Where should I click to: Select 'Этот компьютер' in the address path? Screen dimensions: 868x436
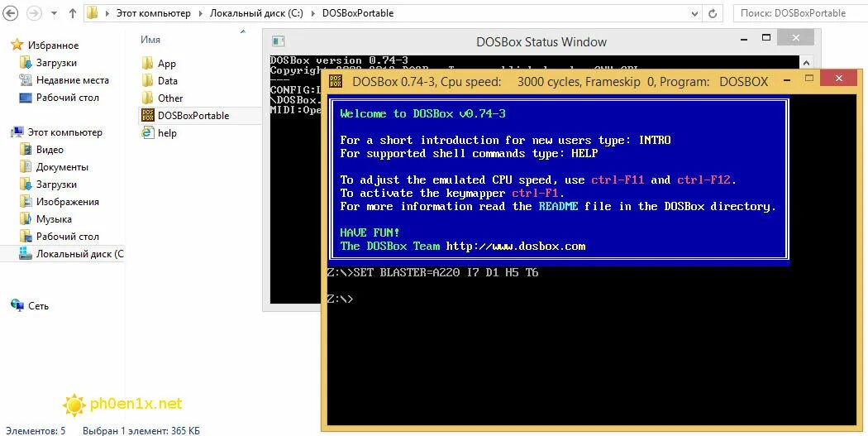click(x=153, y=13)
